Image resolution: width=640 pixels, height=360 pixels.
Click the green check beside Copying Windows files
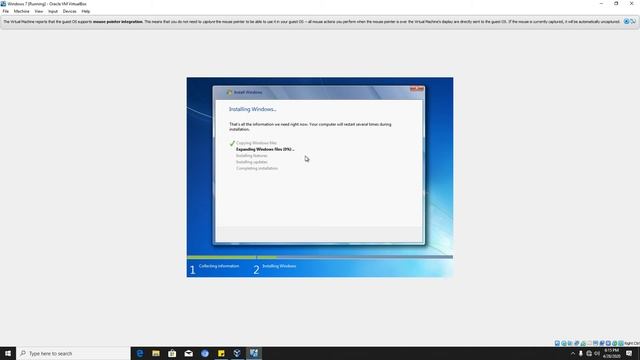232,143
